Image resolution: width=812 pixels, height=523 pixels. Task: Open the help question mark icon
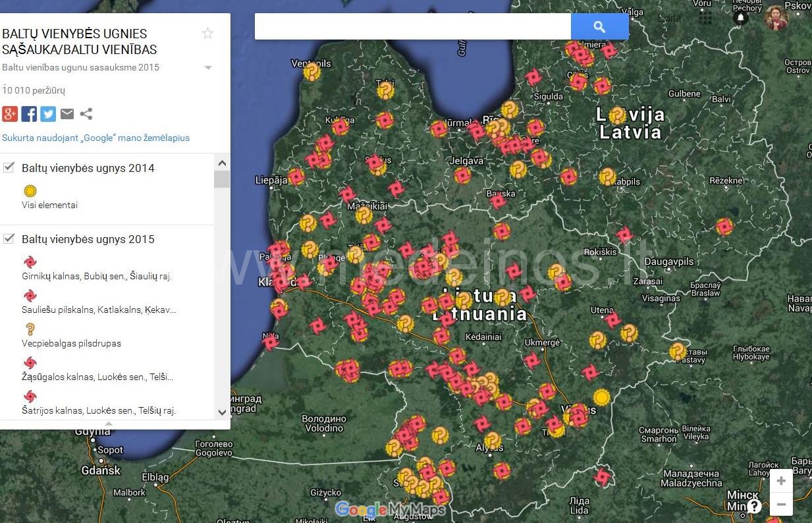point(755,506)
